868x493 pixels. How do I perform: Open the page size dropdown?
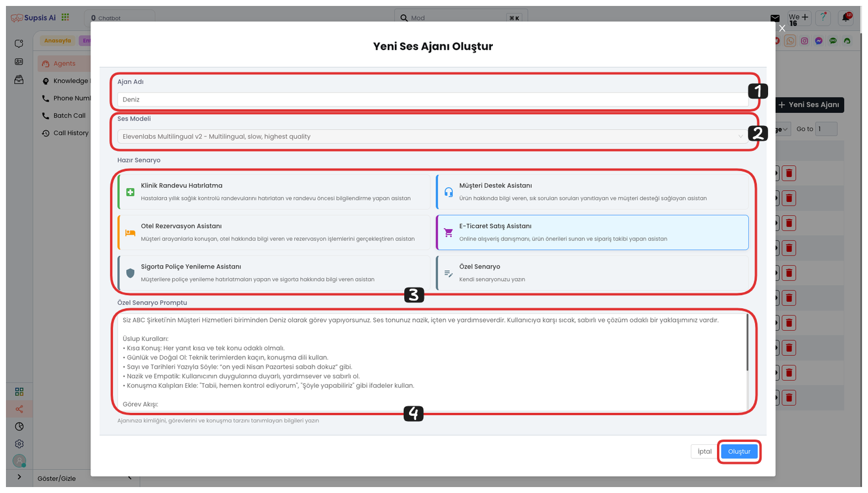pyautogui.click(x=783, y=129)
